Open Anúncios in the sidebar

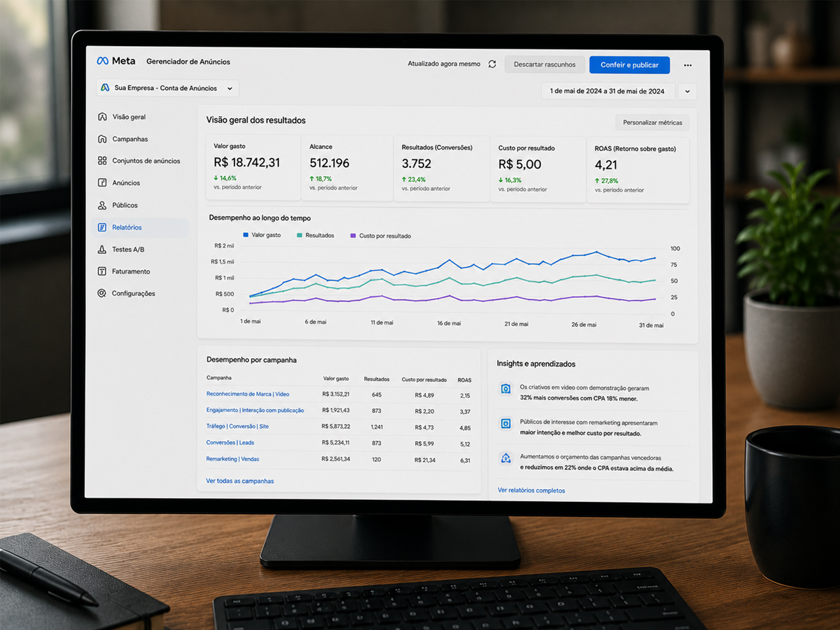pyautogui.click(x=126, y=183)
